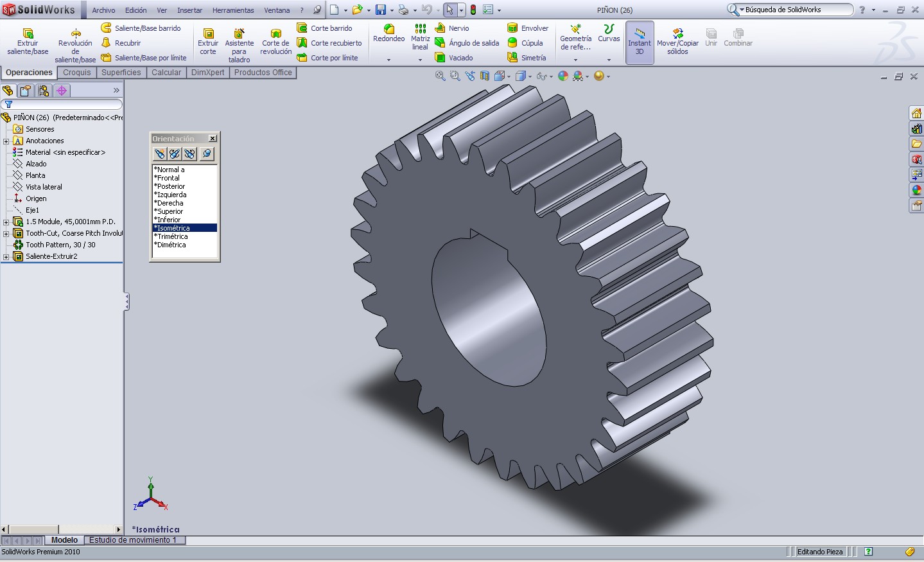The width and height of the screenshot is (924, 562).
Task: Open the Herramientas menu
Action: (233, 10)
